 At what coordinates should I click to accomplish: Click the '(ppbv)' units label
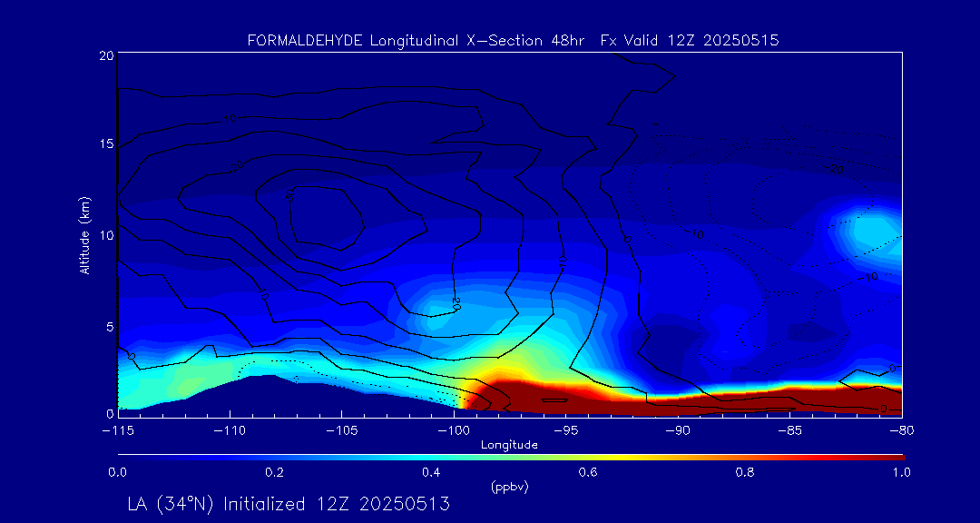tap(509, 487)
